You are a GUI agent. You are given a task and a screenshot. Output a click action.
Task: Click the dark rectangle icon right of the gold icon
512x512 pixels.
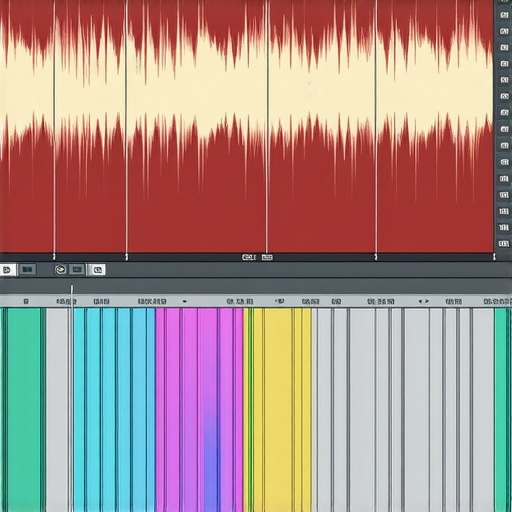click(x=77, y=269)
